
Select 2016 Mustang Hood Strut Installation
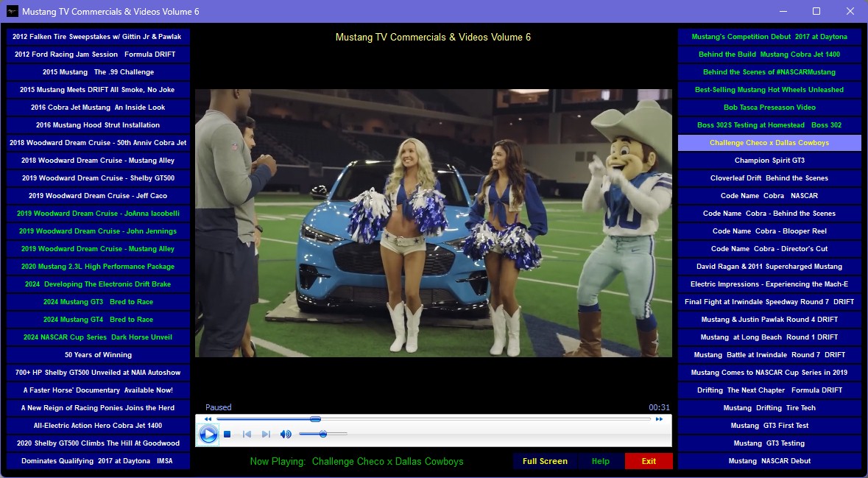98,125
